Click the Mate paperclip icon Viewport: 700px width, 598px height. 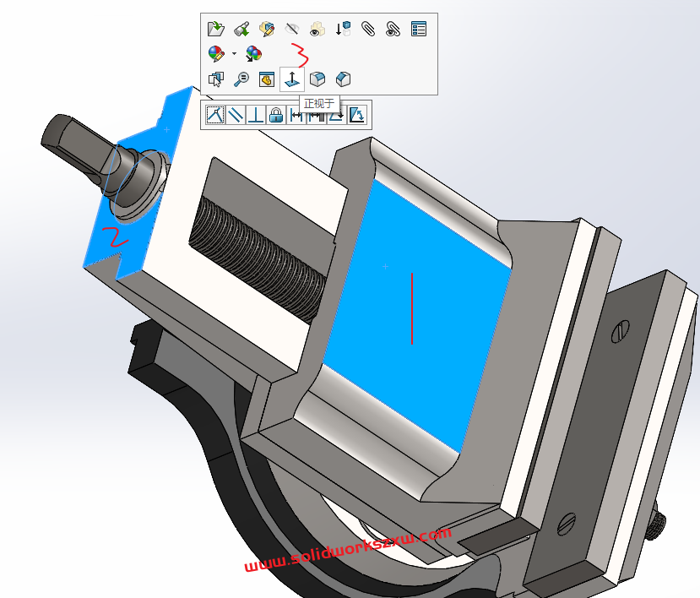367,29
